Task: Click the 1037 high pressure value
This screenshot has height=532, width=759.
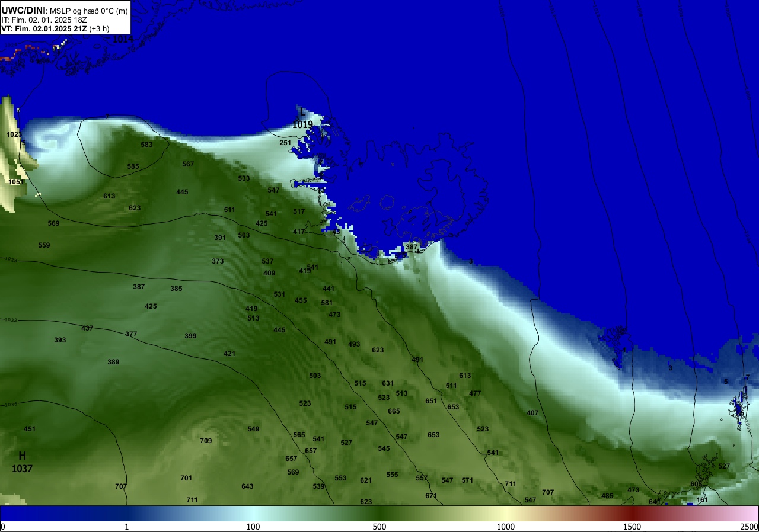Action: pos(22,469)
